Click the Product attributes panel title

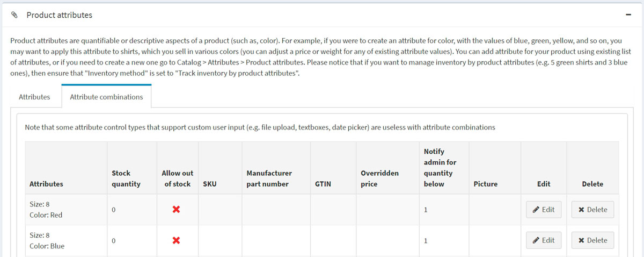59,15
